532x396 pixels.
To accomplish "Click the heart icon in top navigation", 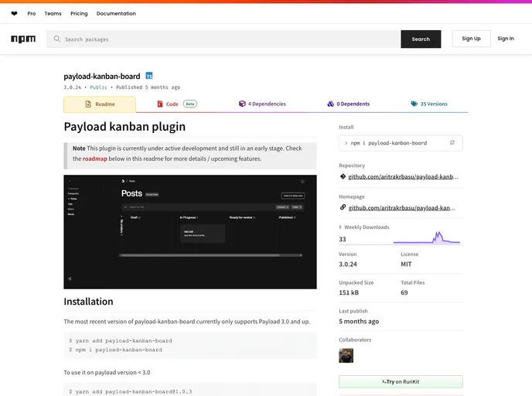I will coord(14,14).
